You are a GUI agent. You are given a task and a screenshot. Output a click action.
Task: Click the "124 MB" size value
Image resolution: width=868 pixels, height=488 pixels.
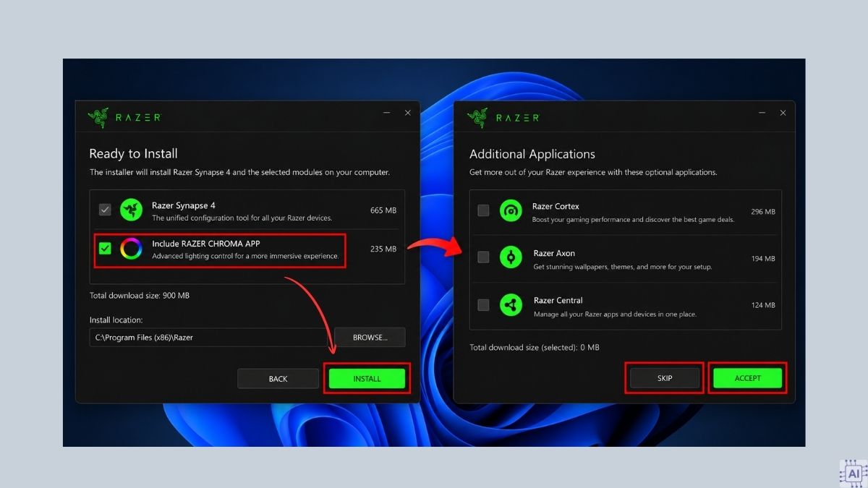click(x=762, y=305)
